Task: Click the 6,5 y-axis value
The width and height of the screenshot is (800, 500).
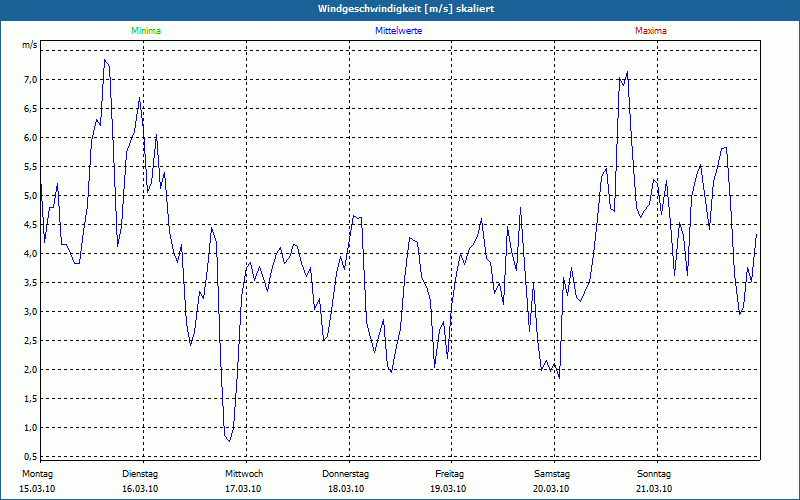Action: pos(30,109)
